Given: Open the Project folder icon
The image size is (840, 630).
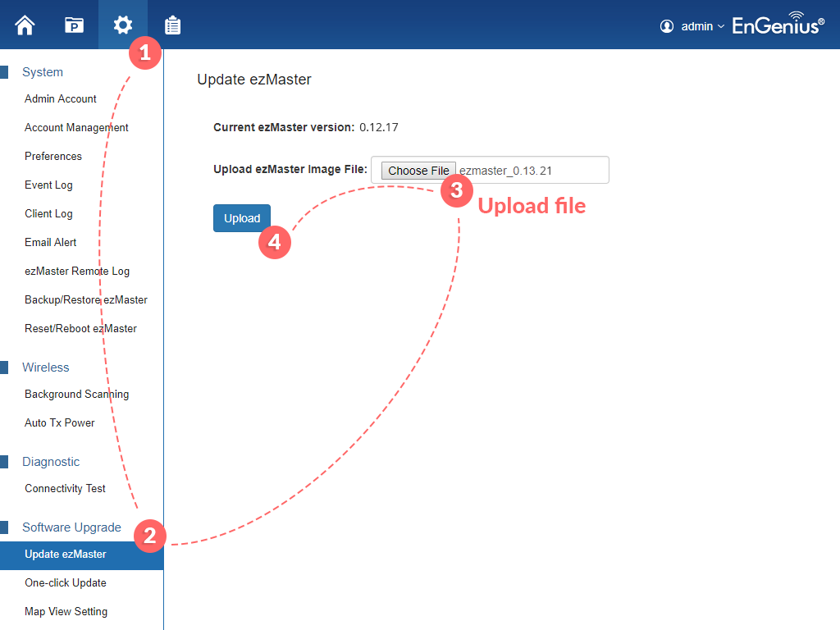Looking at the screenshot, I should coord(75,25).
